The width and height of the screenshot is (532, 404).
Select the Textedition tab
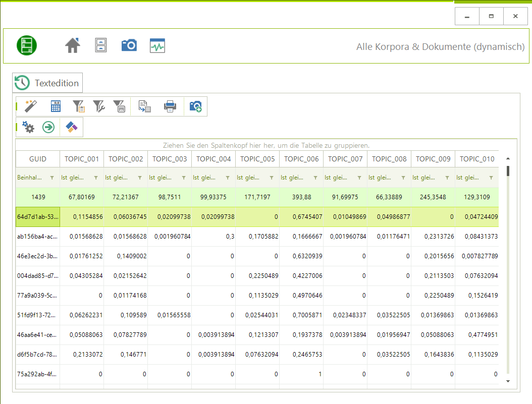(x=47, y=83)
